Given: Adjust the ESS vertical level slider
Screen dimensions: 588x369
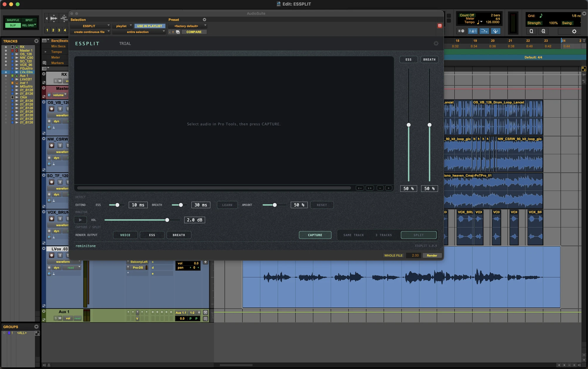Looking at the screenshot, I should click(x=409, y=125).
